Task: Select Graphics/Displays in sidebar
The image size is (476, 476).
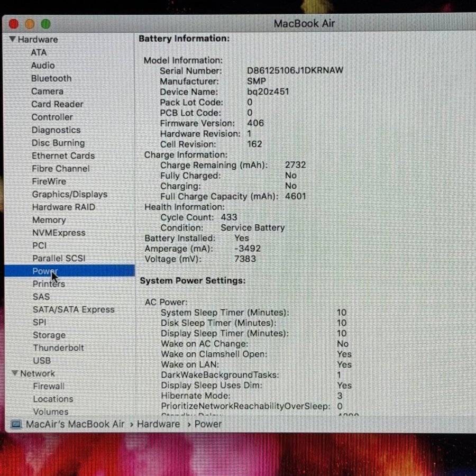Action: coord(69,194)
